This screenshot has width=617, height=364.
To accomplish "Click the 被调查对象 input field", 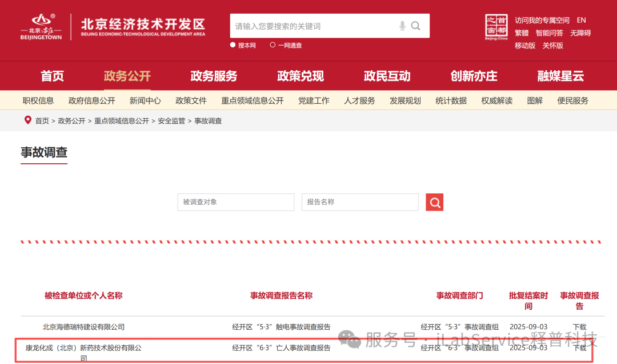I will pyautogui.click(x=235, y=202).
